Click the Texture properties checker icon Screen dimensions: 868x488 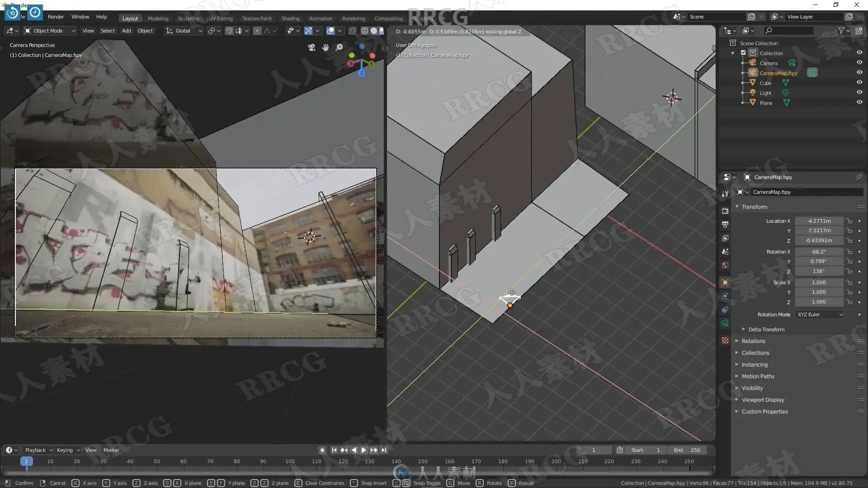click(725, 340)
